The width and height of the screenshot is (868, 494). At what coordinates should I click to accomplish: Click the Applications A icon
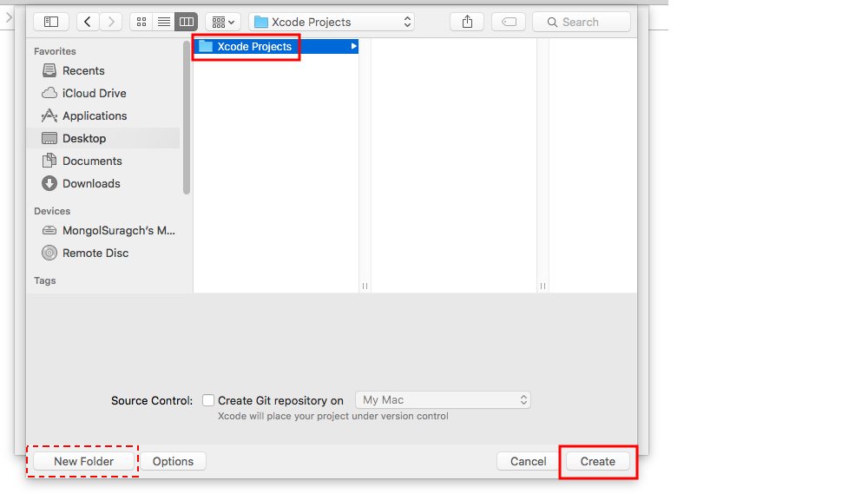pos(49,115)
